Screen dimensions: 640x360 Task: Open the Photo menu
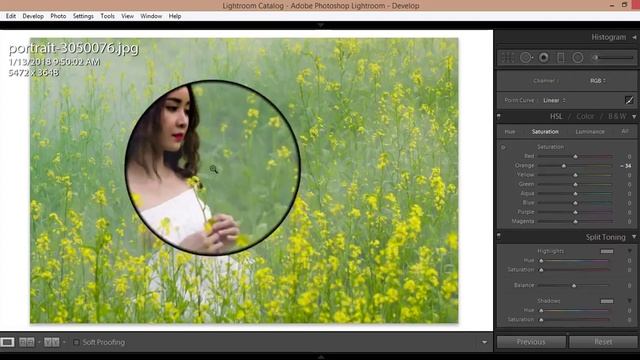pyautogui.click(x=58, y=16)
